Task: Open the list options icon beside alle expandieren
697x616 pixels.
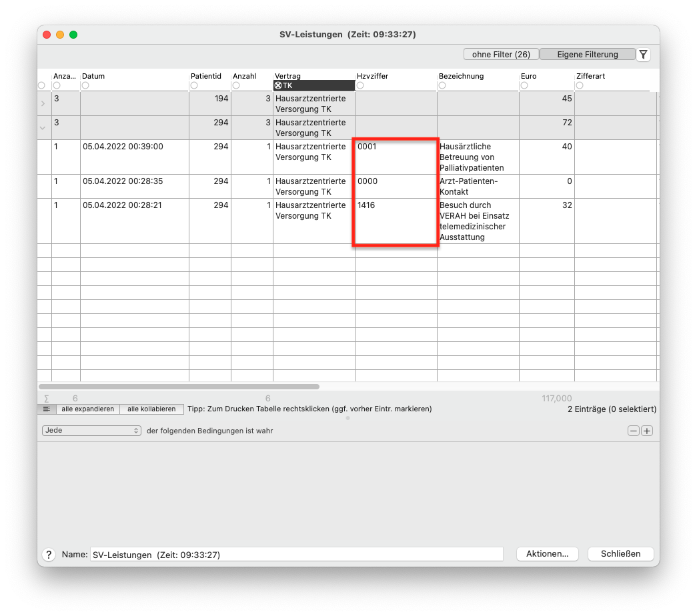Action: (47, 409)
